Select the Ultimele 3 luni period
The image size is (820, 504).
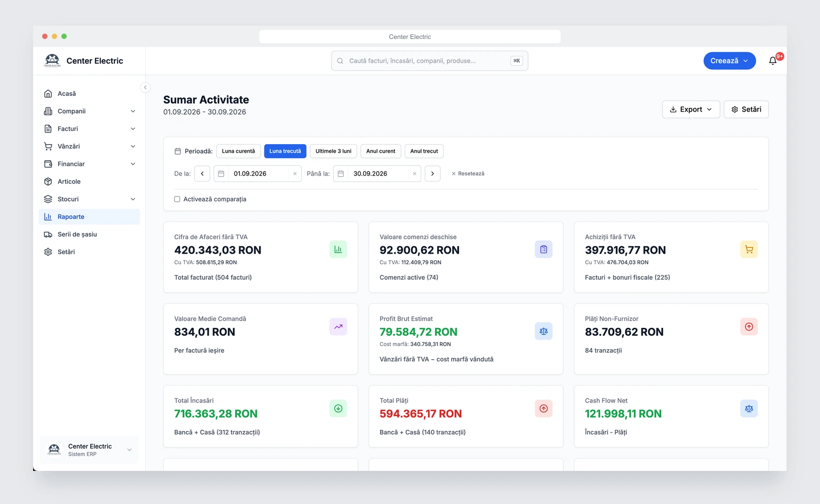tap(333, 151)
